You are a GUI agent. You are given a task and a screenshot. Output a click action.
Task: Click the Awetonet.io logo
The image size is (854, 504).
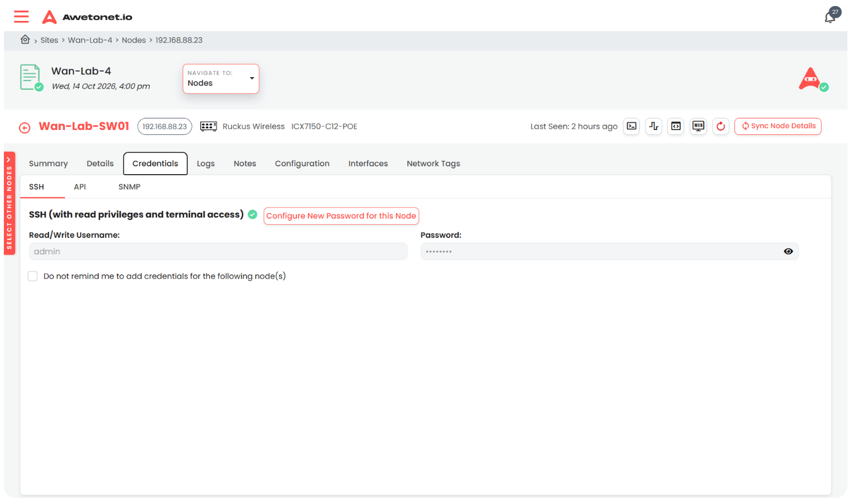click(x=87, y=17)
